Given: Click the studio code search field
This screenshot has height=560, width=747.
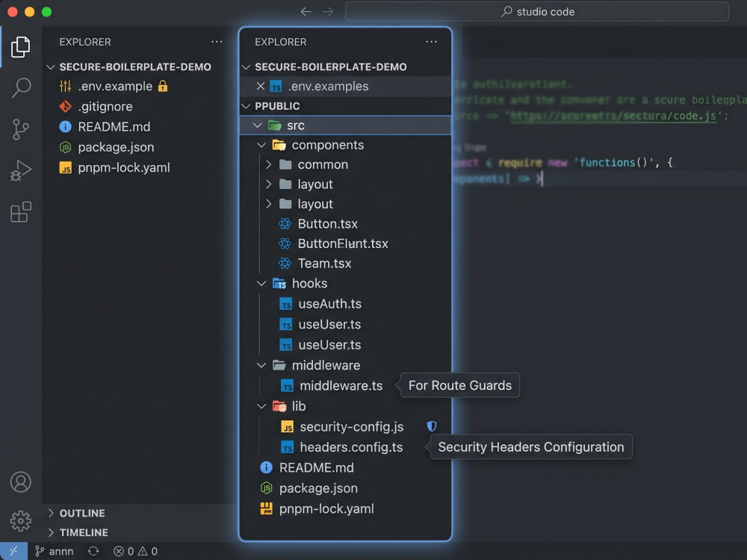Looking at the screenshot, I should pyautogui.click(x=537, y=11).
